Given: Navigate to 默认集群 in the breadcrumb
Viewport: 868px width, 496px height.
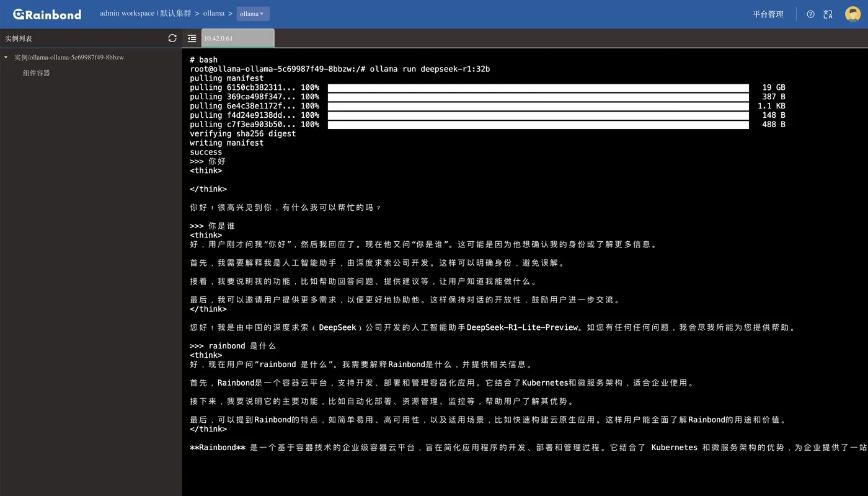Looking at the screenshot, I should [176, 14].
